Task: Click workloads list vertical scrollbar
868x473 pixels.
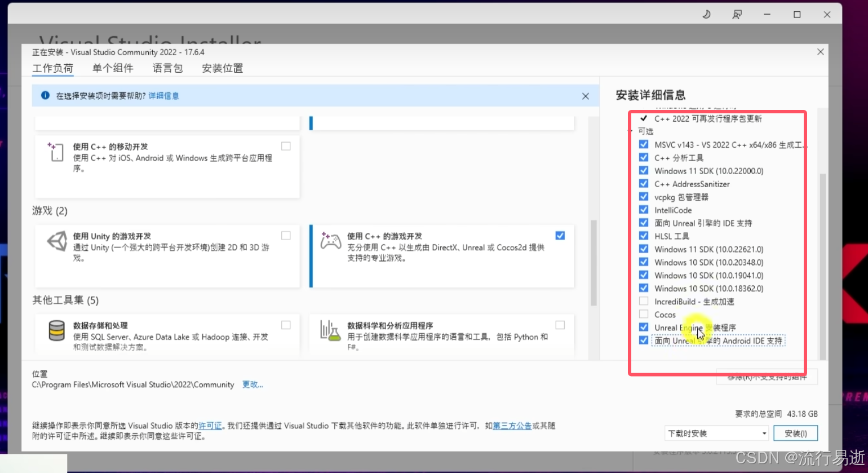Action: pyautogui.click(x=592, y=262)
